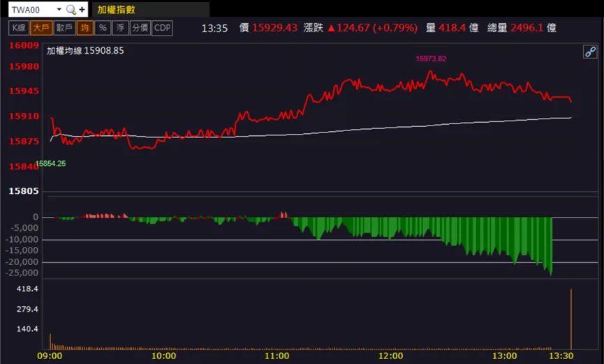Toggle the 浮 floating button
The width and height of the screenshot is (604, 364).
coord(120,28)
